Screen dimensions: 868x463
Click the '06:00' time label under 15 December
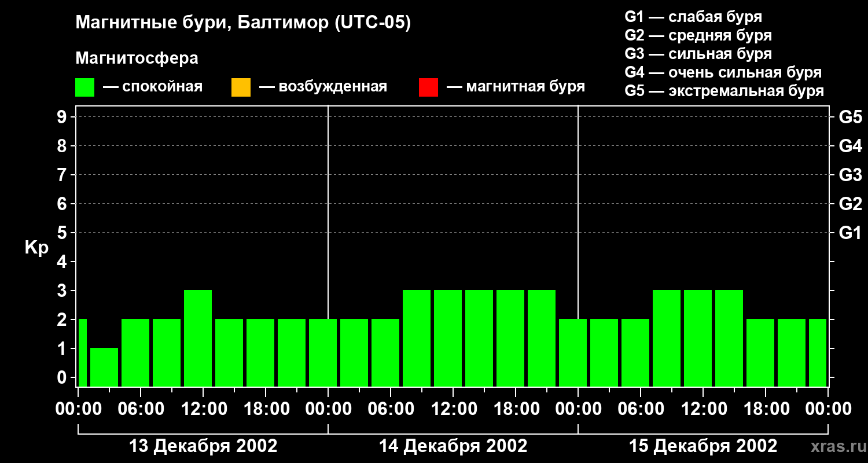point(641,409)
